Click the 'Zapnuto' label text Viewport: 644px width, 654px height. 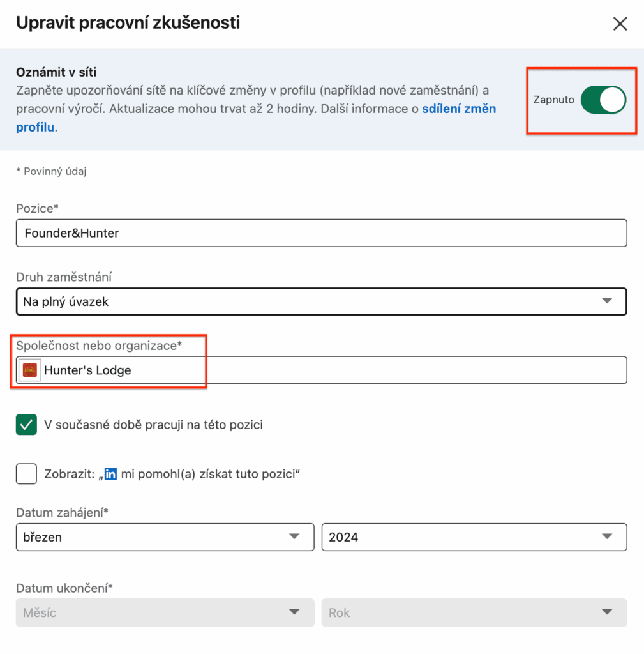pyautogui.click(x=553, y=100)
